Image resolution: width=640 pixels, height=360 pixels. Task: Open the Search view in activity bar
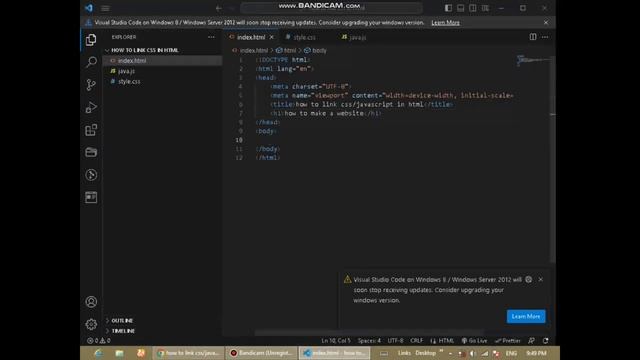(x=91, y=62)
